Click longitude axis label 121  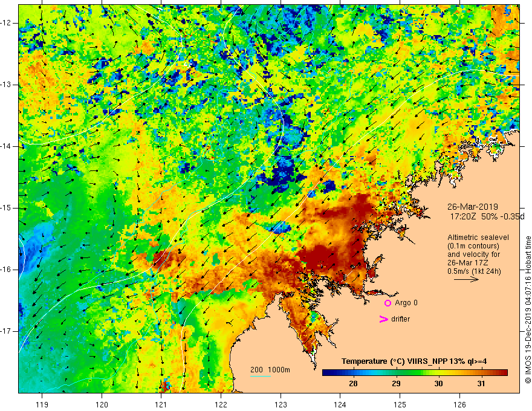[161, 404]
